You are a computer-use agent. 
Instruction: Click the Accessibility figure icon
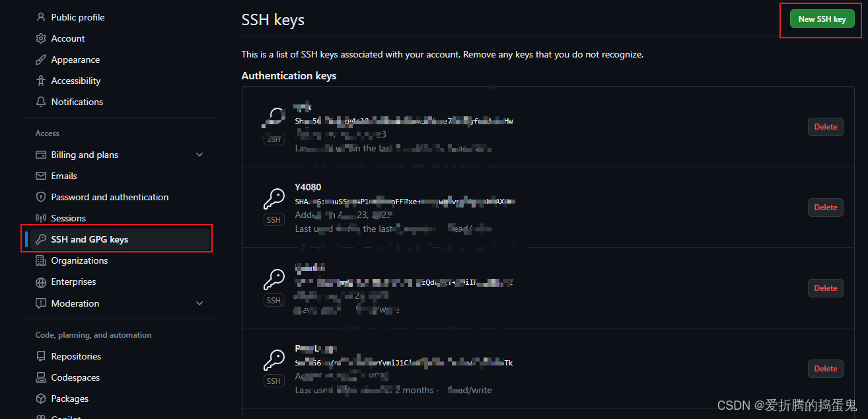pos(40,81)
